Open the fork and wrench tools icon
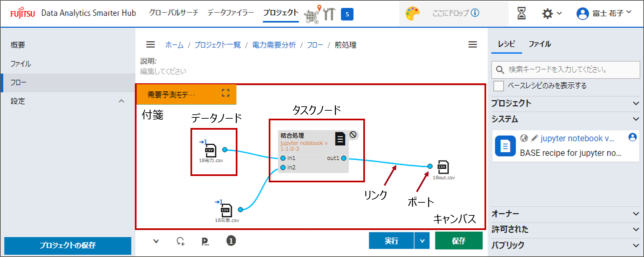Viewport: 644px width, 257px height. pos(329,14)
